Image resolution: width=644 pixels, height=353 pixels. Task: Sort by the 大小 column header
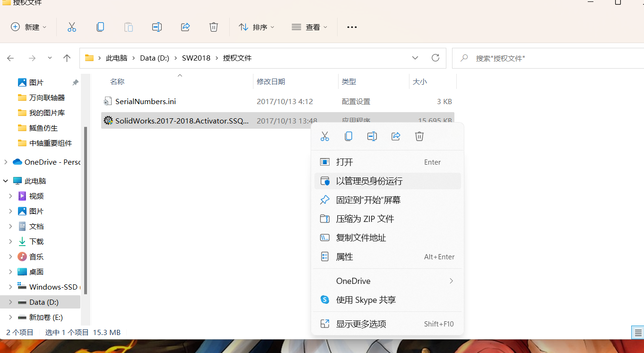[420, 82]
